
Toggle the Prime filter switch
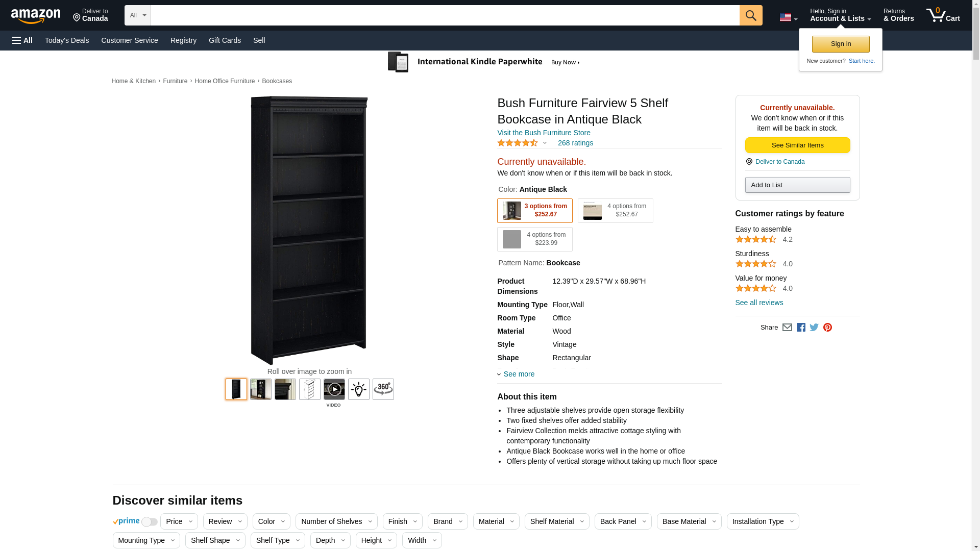149,522
